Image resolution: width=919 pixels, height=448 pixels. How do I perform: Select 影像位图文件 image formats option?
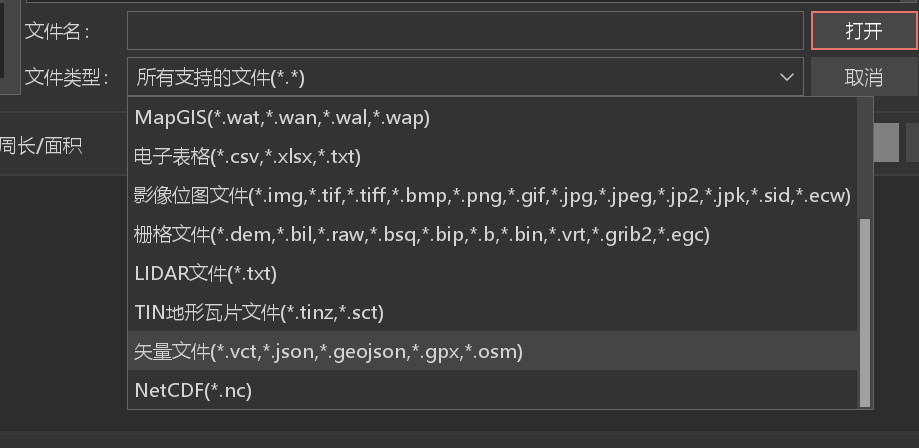pyautogui.click(x=492, y=195)
